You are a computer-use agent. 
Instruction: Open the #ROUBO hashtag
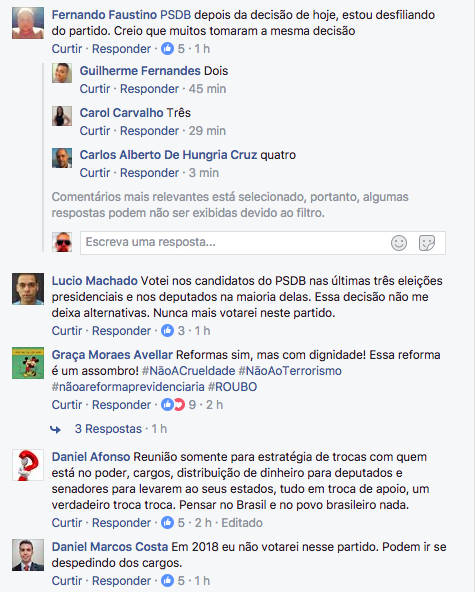232,387
